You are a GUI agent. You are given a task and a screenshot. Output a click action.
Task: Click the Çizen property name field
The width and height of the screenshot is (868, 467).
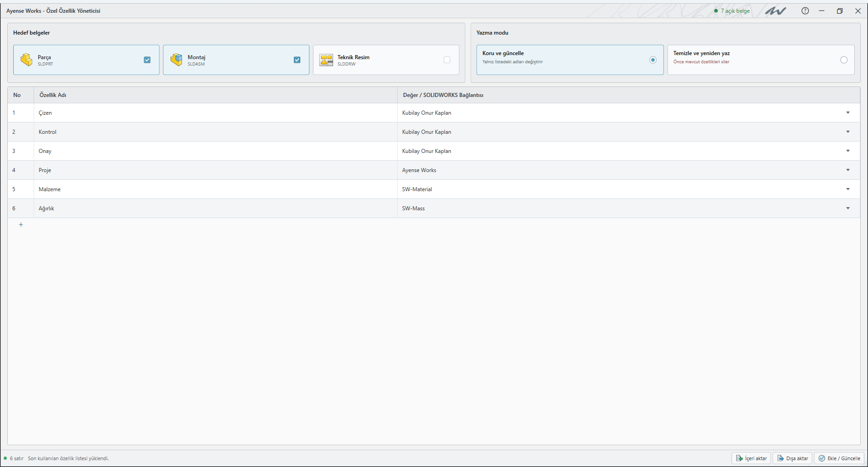tap(216, 113)
